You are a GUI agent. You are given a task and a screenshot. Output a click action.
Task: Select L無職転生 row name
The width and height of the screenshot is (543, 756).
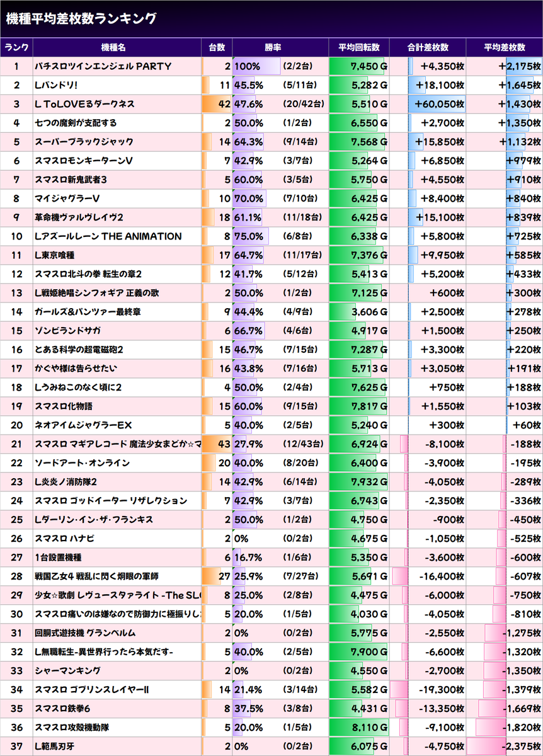click(x=103, y=652)
